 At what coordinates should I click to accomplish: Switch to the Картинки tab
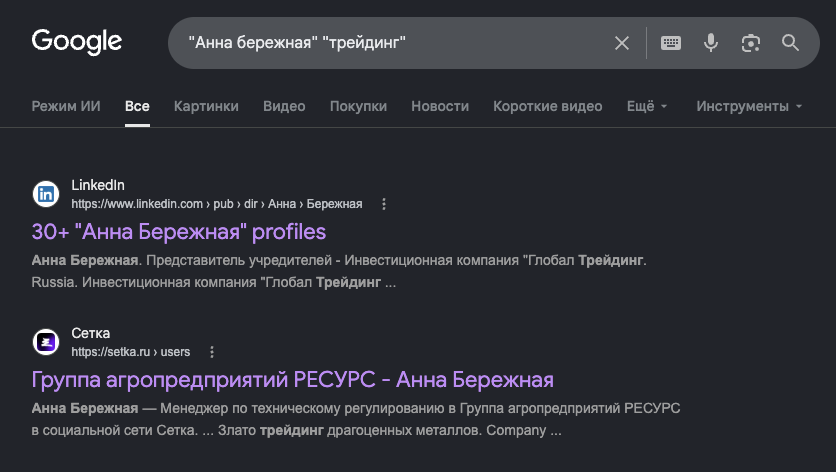coord(206,106)
